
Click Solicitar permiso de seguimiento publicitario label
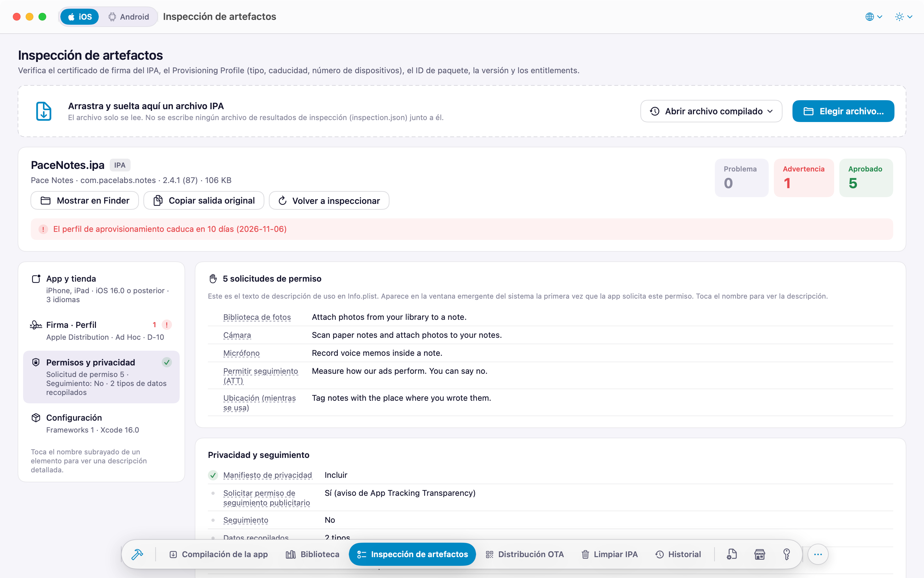(x=267, y=498)
